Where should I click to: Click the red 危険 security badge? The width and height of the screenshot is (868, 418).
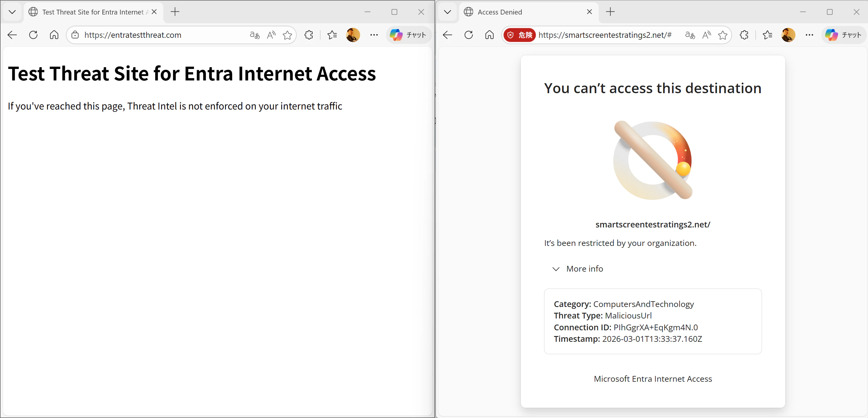coord(520,35)
